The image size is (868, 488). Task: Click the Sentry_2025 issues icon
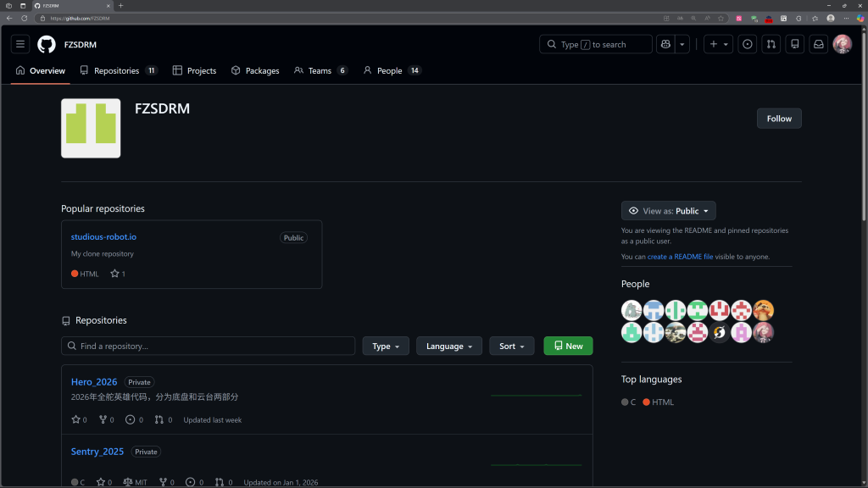coord(191,482)
